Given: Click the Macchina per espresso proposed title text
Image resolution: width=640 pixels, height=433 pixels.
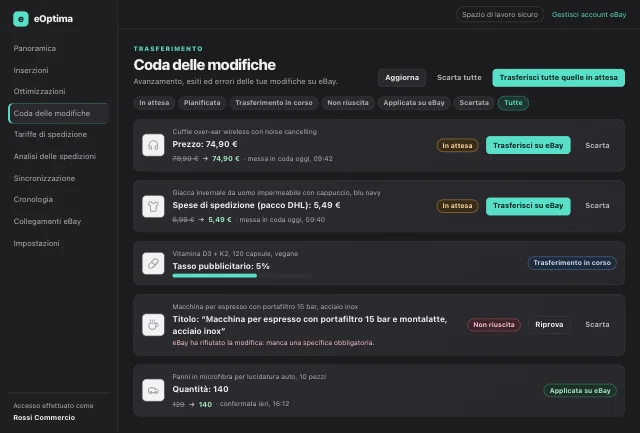Looking at the screenshot, I should (310, 325).
